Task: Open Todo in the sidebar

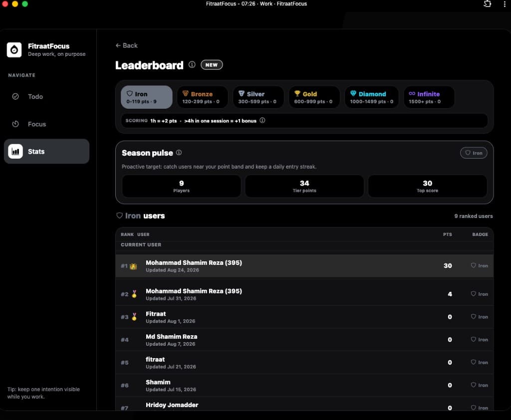Action: [x=46, y=96]
